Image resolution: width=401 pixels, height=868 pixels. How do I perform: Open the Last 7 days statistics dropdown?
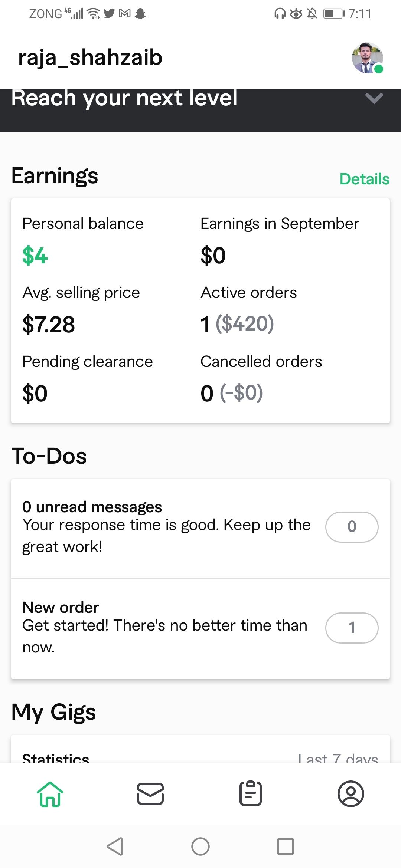[x=338, y=757]
